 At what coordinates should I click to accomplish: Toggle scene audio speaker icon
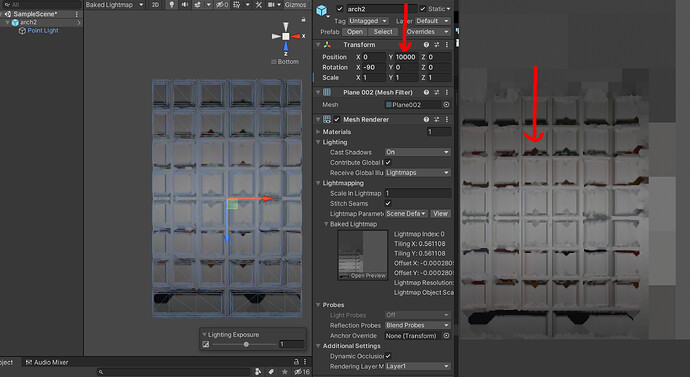click(184, 5)
